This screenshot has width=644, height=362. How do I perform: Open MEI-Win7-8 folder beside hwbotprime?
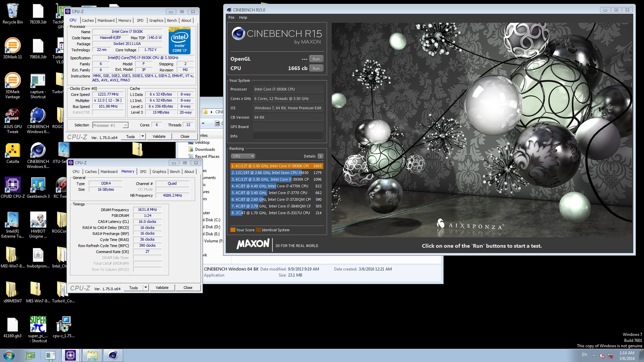[x=12, y=257]
